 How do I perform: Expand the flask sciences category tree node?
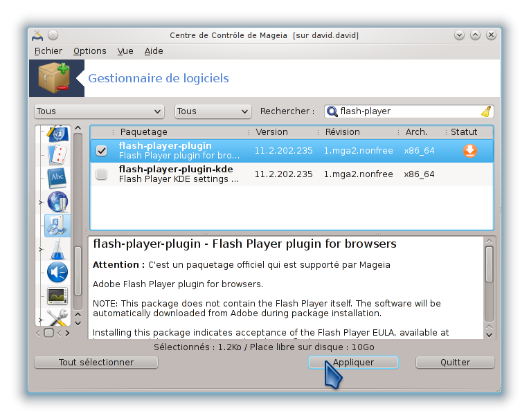coord(40,249)
